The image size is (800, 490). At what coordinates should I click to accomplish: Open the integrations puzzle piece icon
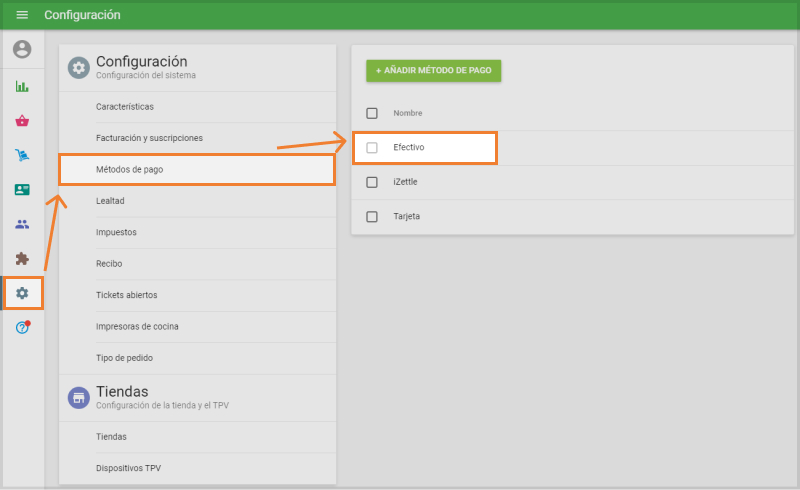(x=22, y=258)
